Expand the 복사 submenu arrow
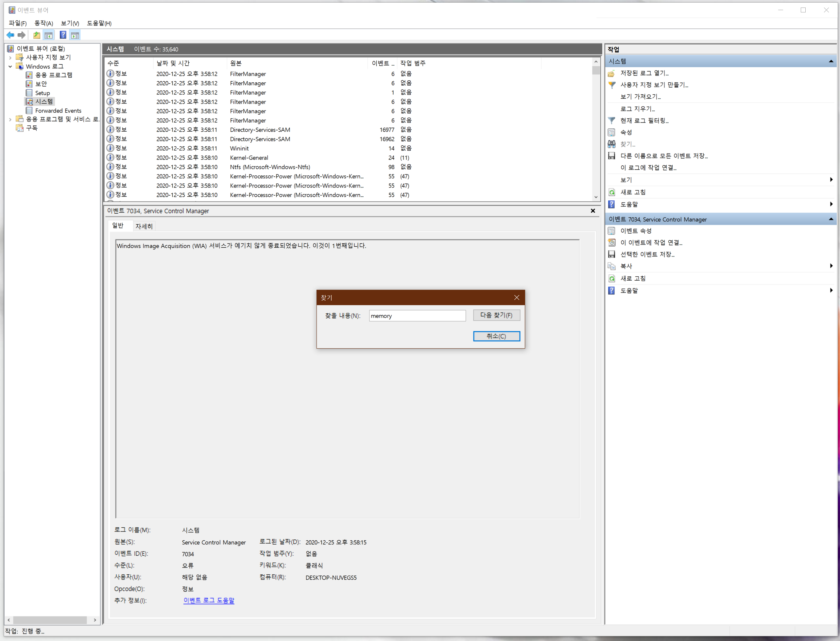Image resolution: width=840 pixels, height=641 pixels. click(831, 266)
